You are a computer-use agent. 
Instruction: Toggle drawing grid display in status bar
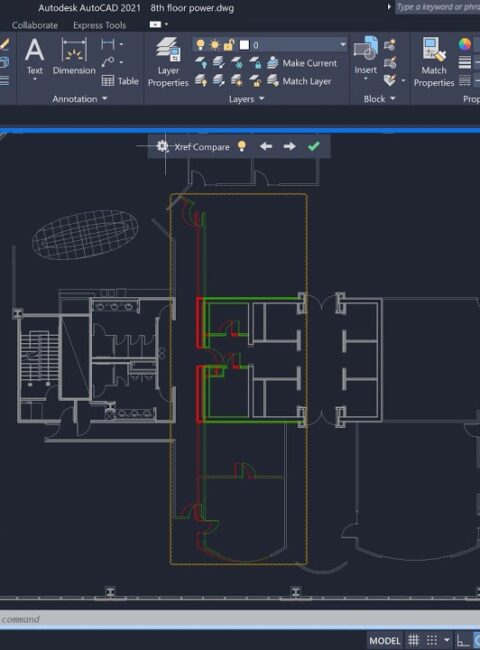pos(413,640)
